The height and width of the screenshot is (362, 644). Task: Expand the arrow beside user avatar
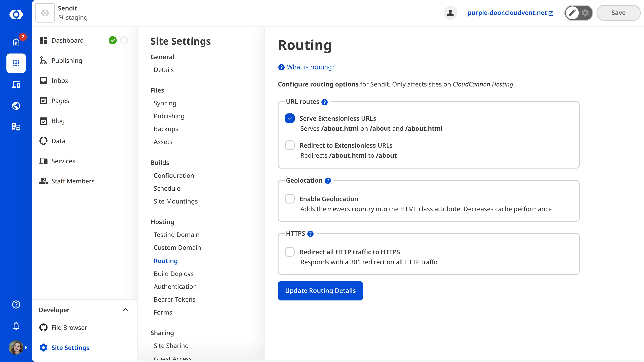pos(26,348)
